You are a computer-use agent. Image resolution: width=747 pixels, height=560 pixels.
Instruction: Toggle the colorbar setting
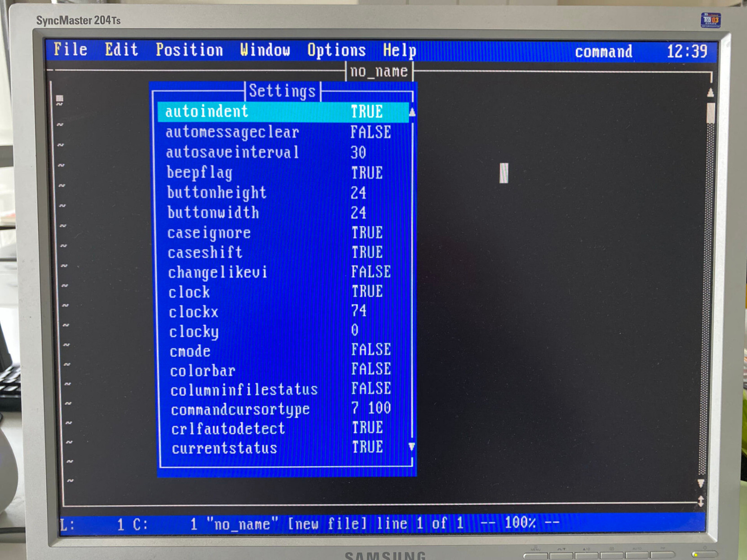pyautogui.click(x=285, y=370)
